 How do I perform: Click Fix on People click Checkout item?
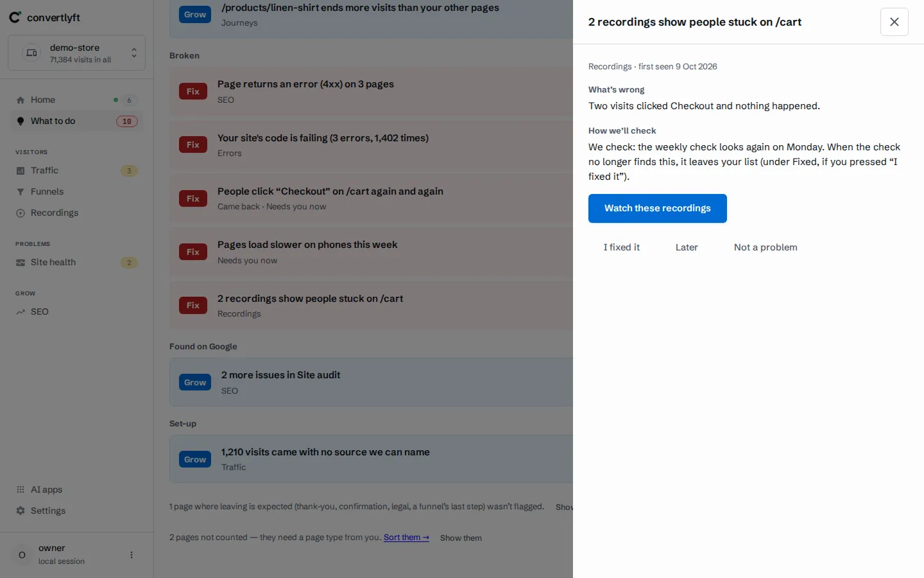coord(193,199)
